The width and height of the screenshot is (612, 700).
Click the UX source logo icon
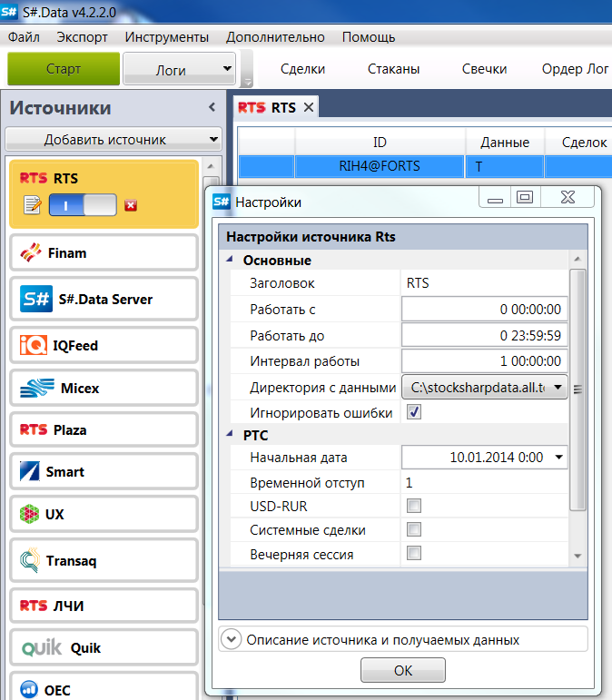click(29, 514)
